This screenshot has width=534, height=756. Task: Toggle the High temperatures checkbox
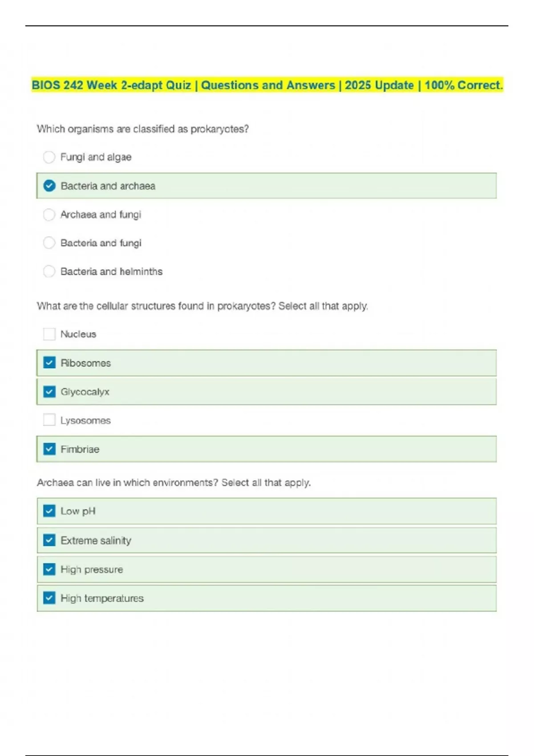pyautogui.click(x=49, y=598)
